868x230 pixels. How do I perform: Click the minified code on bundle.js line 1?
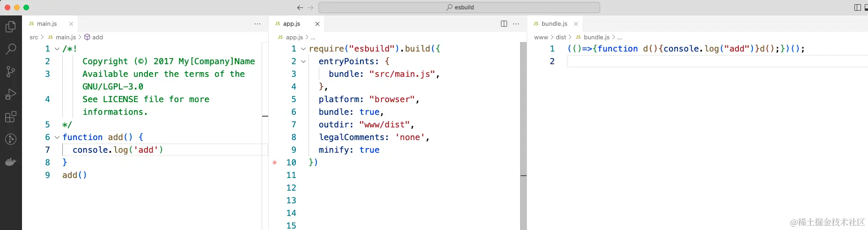686,49
